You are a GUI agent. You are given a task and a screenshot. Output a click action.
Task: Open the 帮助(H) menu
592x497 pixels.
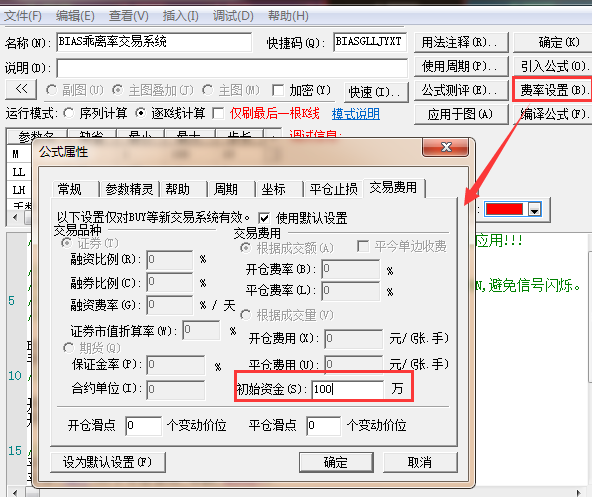[x=288, y=16]
